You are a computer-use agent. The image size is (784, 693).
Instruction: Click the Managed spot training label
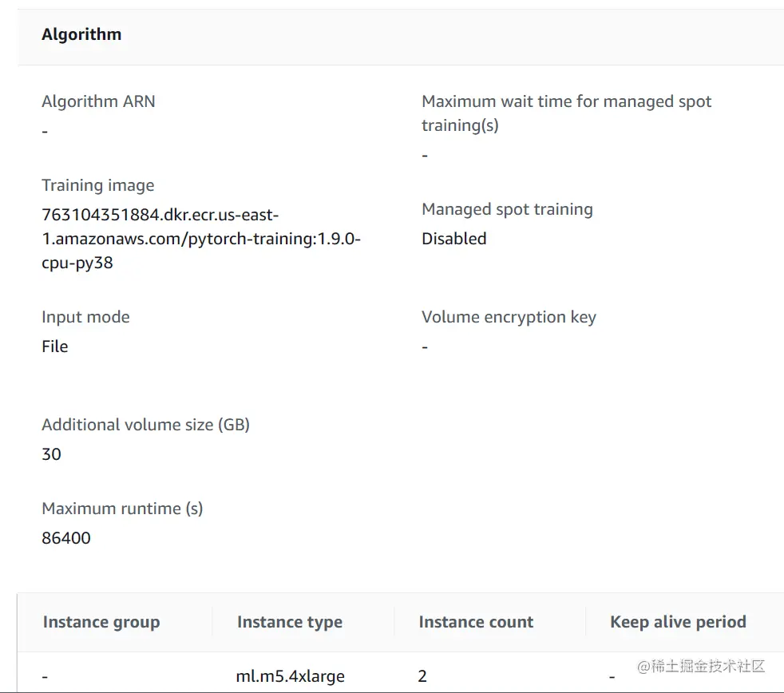tap(507, 209)
